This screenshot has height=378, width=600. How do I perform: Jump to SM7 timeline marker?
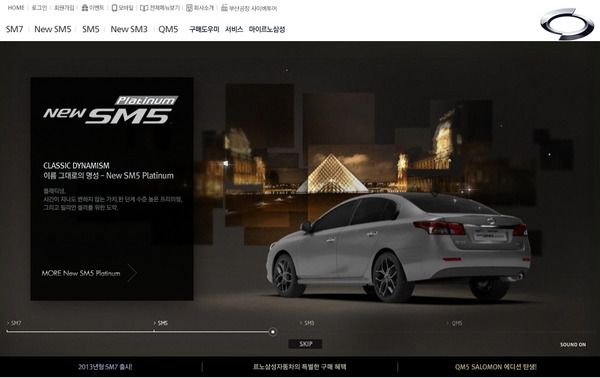point(15,323)
